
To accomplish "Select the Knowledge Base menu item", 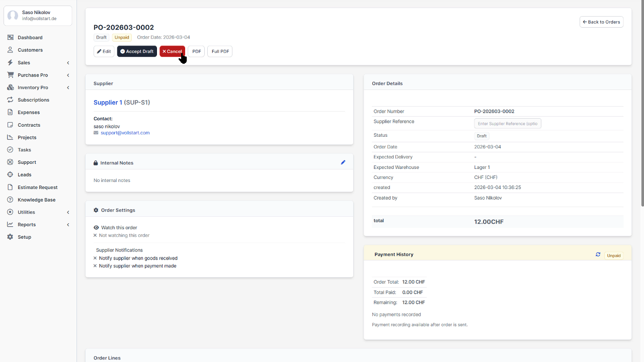I will 37,200.
